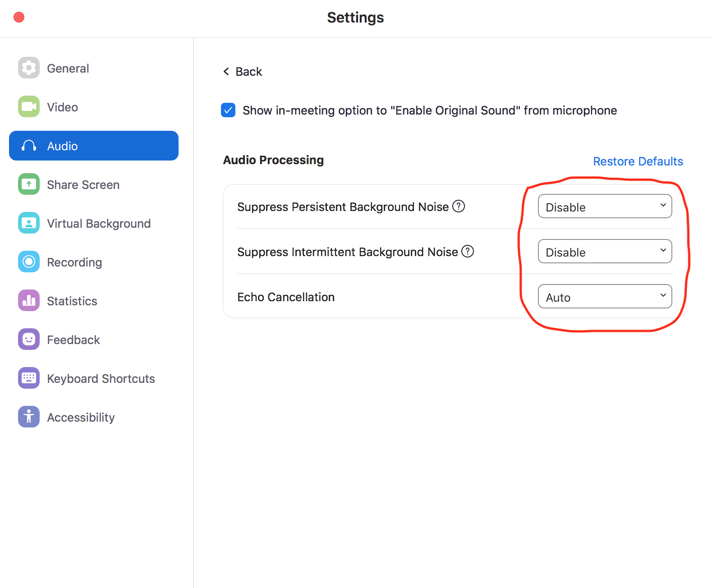Go Back to main audio settings
This screenshot has height=588, width=712.
pyautogui.click(x=243, y=71)
